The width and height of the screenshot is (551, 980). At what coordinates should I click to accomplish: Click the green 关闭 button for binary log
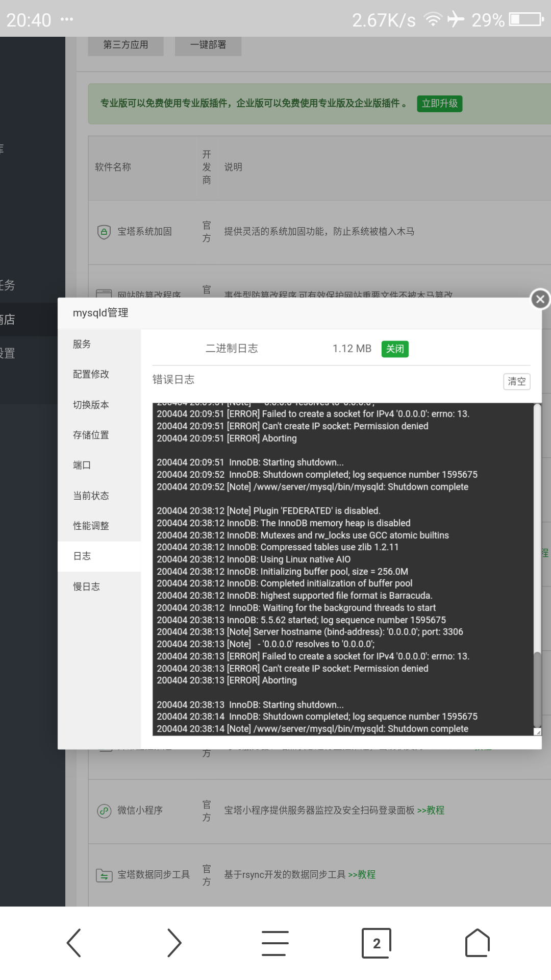click(x=395, y=349)
